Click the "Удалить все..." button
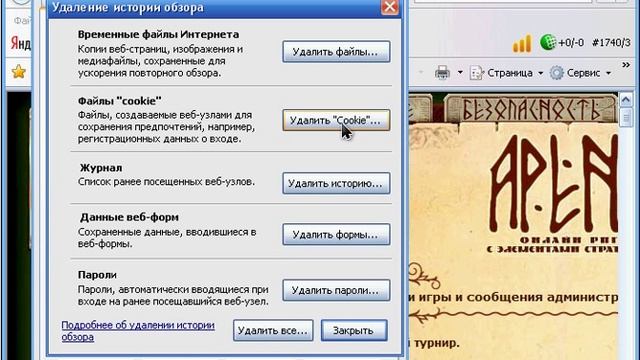Image resolution: width=640 pixels, height=360 pixels. click(x=273, y=330)
